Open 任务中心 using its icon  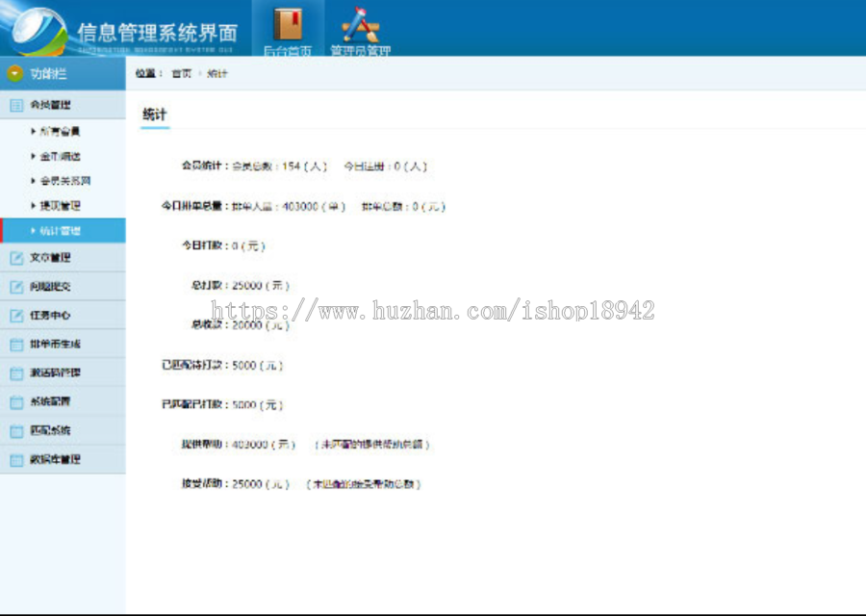[x=17, y=315]
